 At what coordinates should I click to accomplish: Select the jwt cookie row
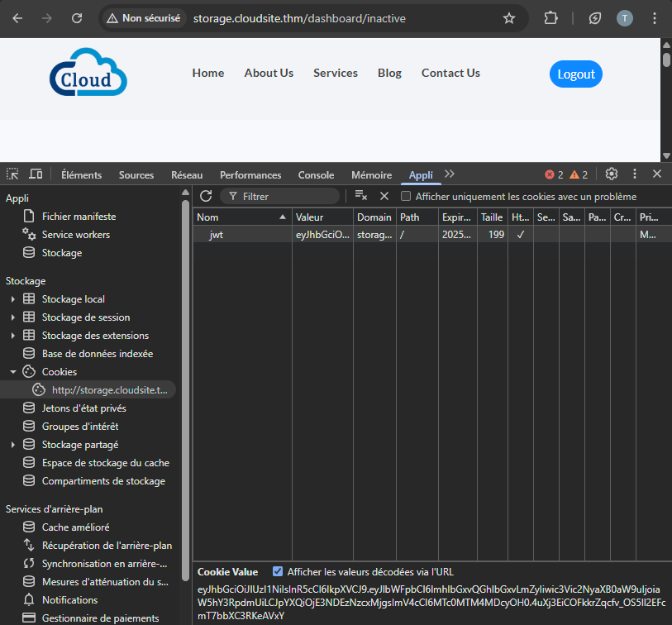point(432,235)
